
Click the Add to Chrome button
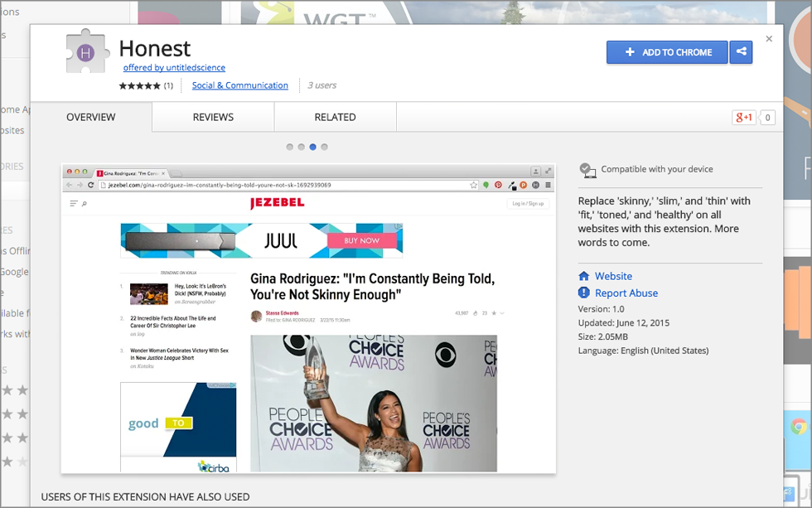(x=667, y=52)
